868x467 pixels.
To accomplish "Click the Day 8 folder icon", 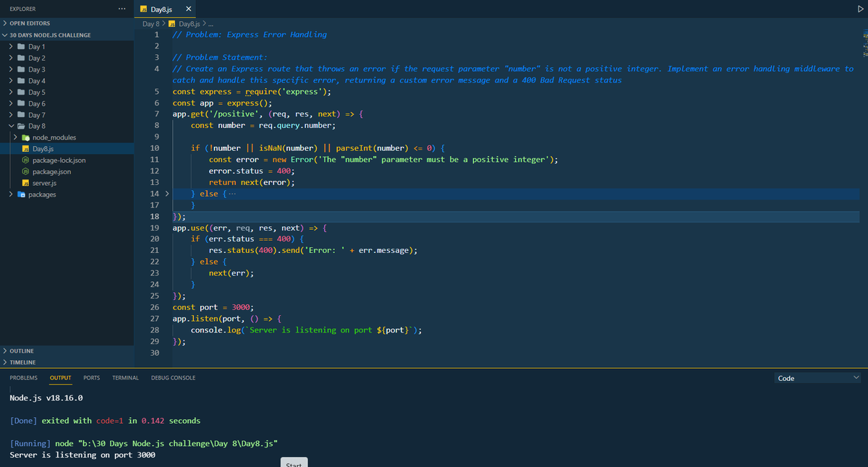I will tap(22, 127).
